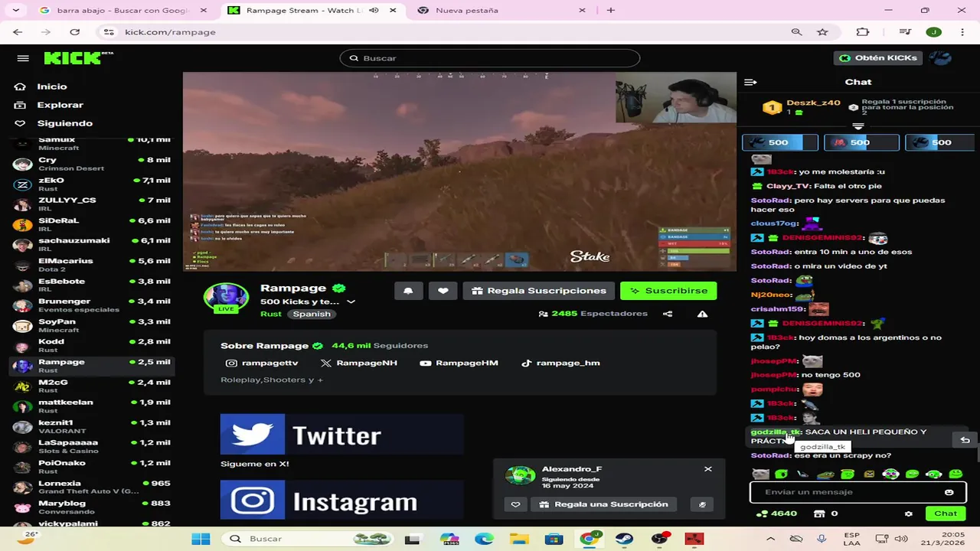Image resolution: width=980 pixels, height=551 pixels.
Task: Click the KICK logo
Action: (73, 58)
